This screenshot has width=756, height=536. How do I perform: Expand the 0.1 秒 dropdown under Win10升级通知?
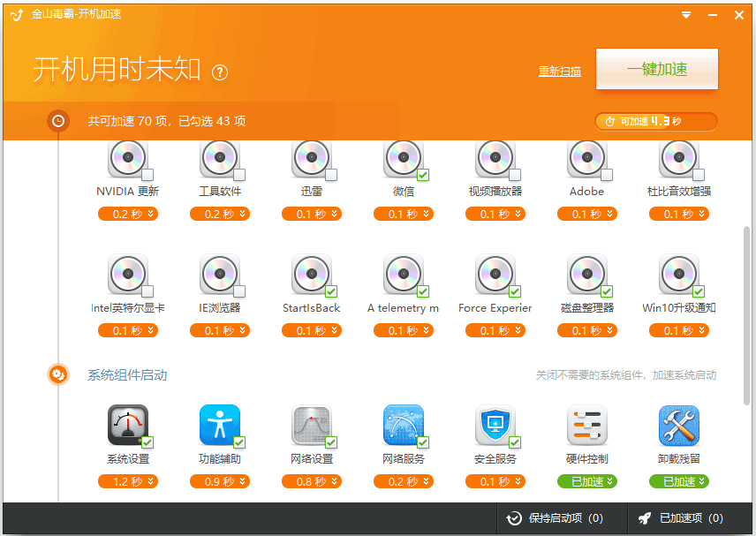[679, 330]
